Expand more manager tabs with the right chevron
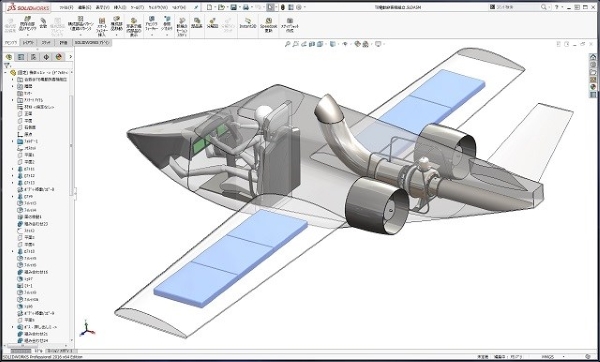This screenshot has width=600, height=362. [x=70, y=57]
